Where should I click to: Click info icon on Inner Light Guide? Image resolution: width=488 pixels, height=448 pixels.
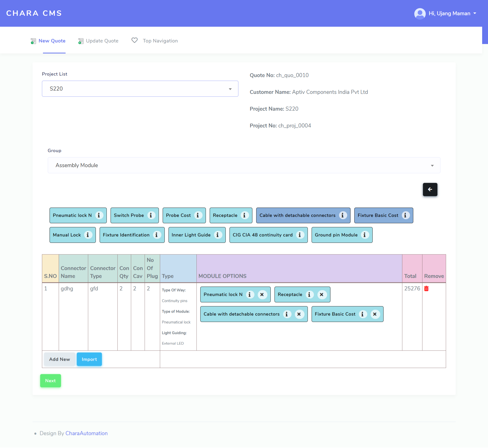click(218, 235)
